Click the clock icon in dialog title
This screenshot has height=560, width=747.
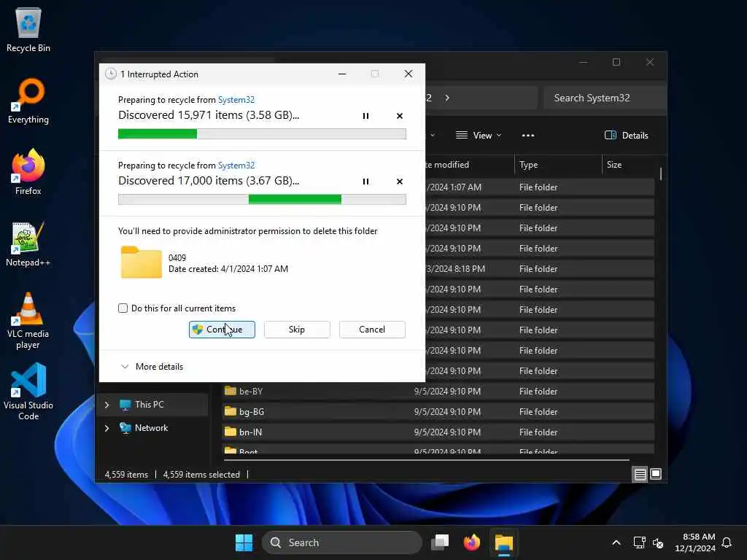(x=111, y=74)
